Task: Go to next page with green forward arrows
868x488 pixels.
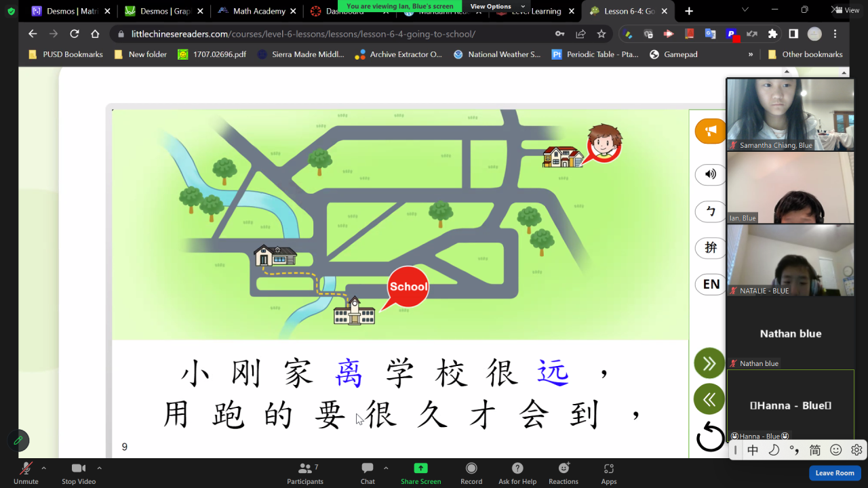Action: point(709,363)
